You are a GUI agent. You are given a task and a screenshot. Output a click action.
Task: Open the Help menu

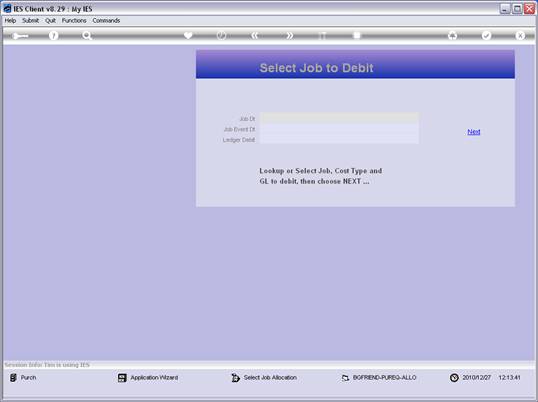click(x=10, y=21)
